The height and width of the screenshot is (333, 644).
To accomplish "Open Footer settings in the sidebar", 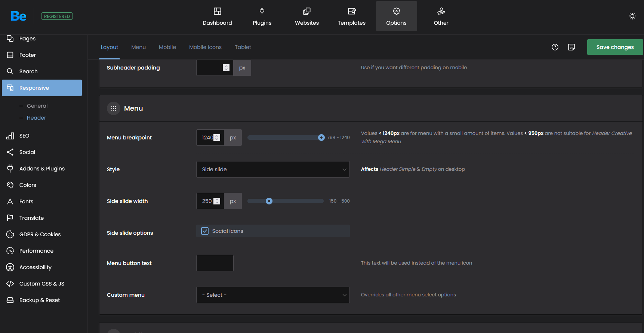I will click(x=42, y=55).
